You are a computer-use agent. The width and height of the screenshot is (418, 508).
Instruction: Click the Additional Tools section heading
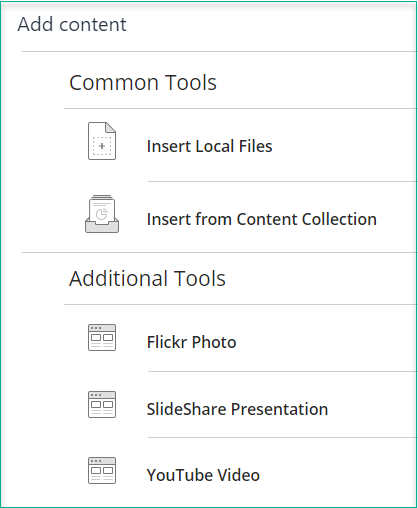point(147,278)
